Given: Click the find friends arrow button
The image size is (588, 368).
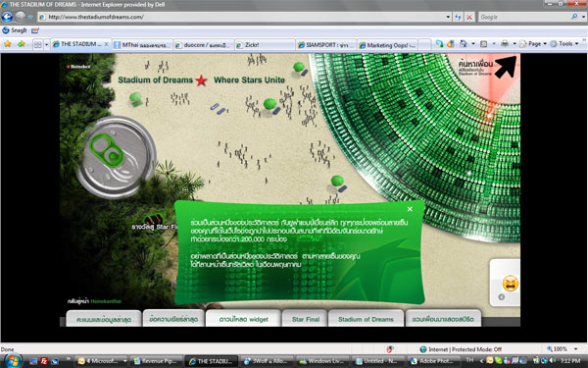Looking at the screenshot, I should [505, 66].
